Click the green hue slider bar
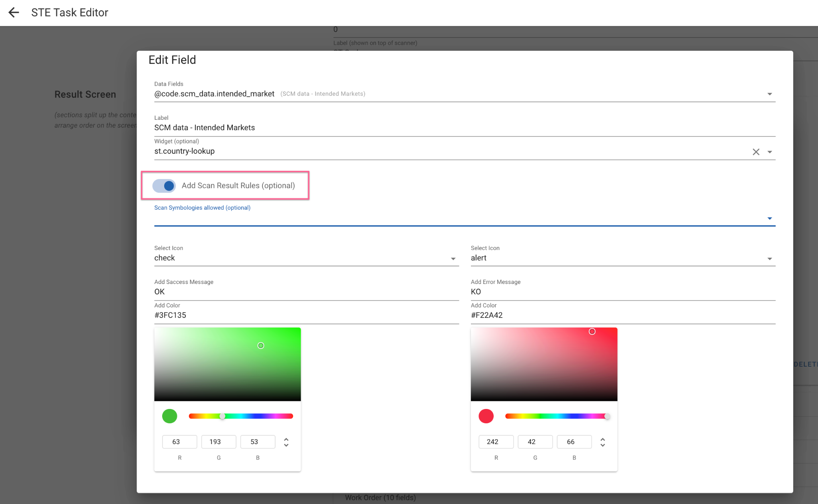This screenshot has height=504, width=818. (x=241, y=416)
